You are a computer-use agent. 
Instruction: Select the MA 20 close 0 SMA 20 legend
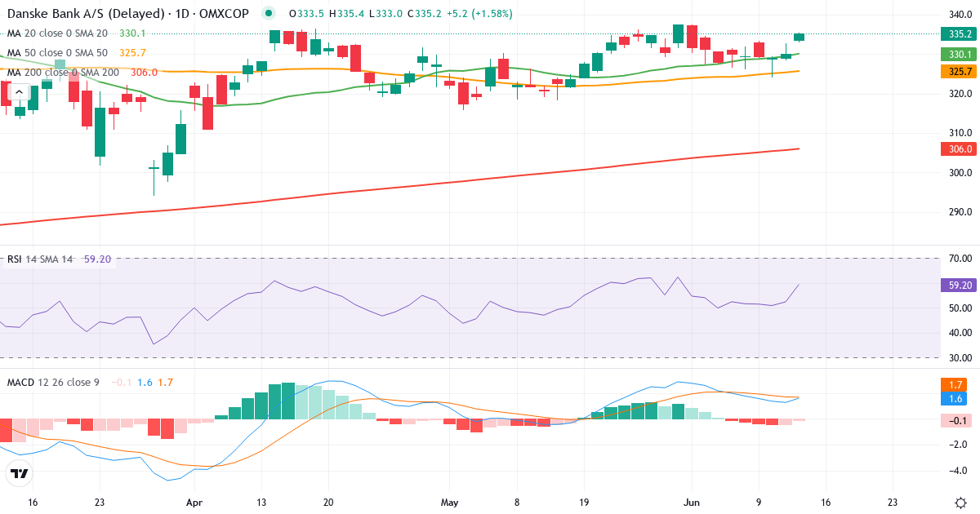(57, 33)
